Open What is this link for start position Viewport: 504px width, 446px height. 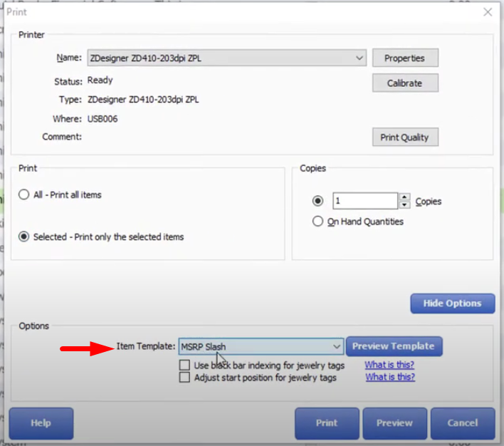coord(390,377)
